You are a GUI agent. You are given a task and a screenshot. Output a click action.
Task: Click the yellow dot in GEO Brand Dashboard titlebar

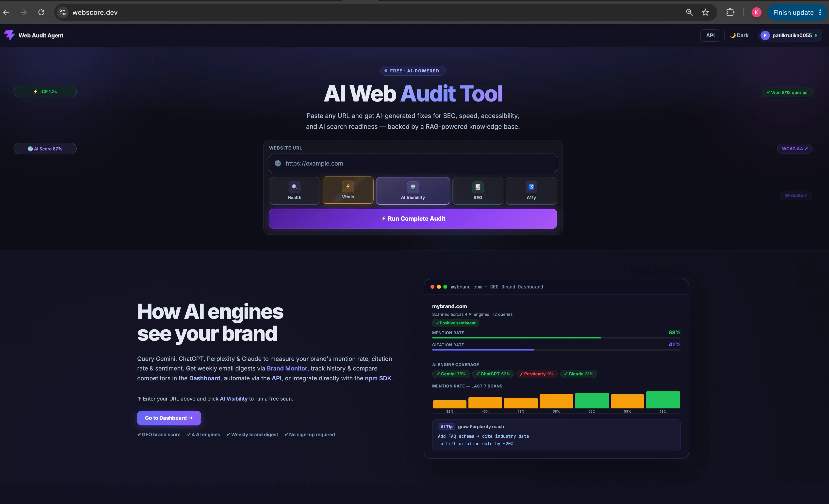click(x=439, y=287)
